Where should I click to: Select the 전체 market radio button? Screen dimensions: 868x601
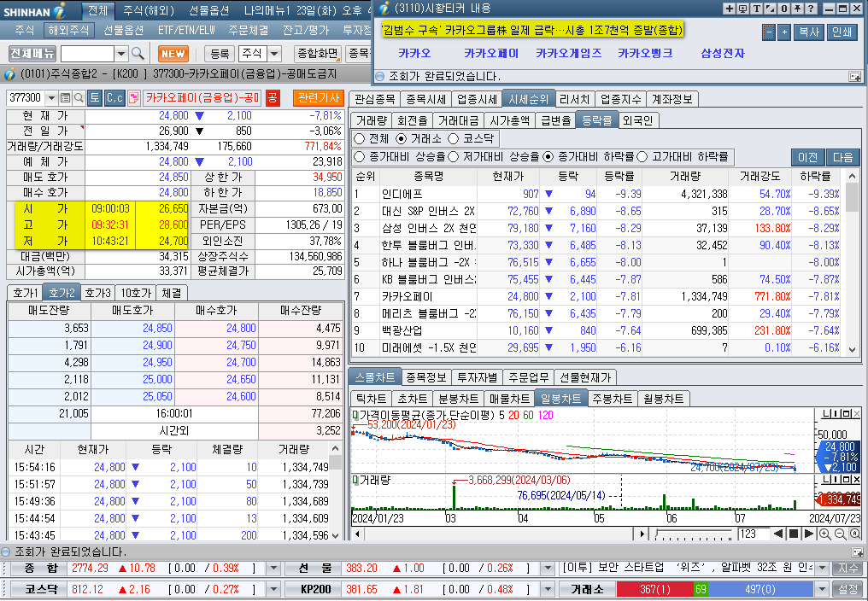coord(360,138)
